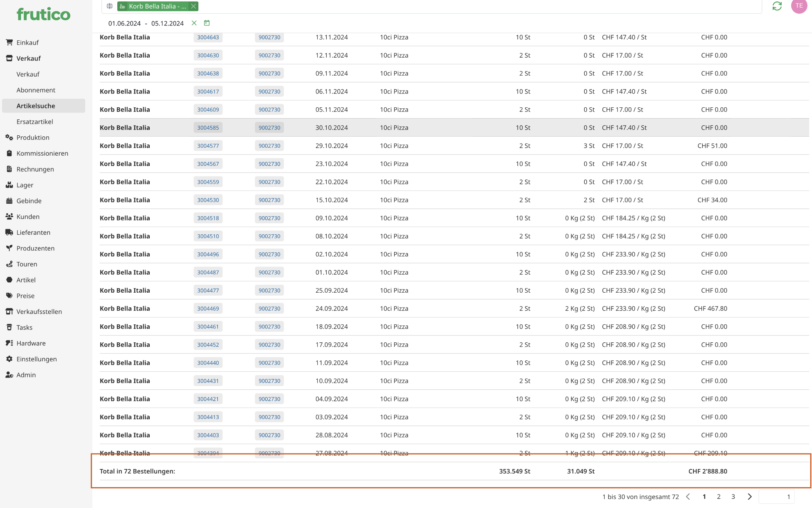Click the previous page chevron arrow

(x=688, y=497)
